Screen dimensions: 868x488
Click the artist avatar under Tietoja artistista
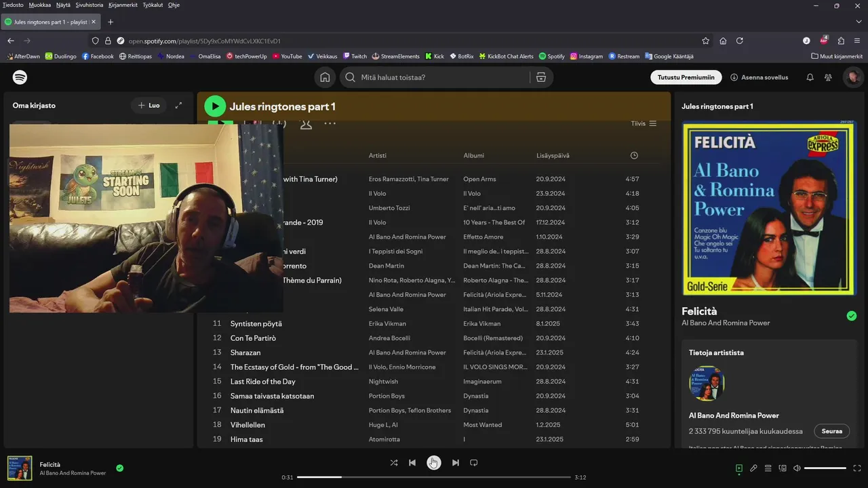point(707,384)
